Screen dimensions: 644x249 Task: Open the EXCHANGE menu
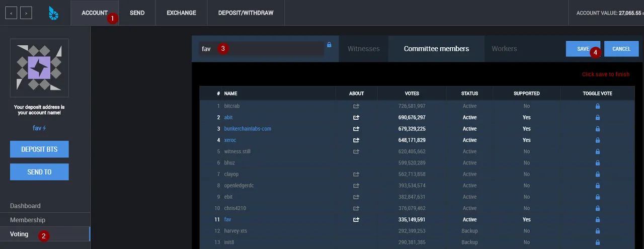click(x=182, y=13)
